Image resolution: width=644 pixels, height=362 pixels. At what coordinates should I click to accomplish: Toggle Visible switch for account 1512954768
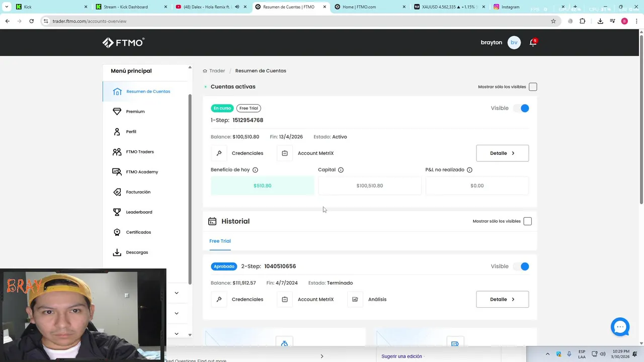(521, 108)
